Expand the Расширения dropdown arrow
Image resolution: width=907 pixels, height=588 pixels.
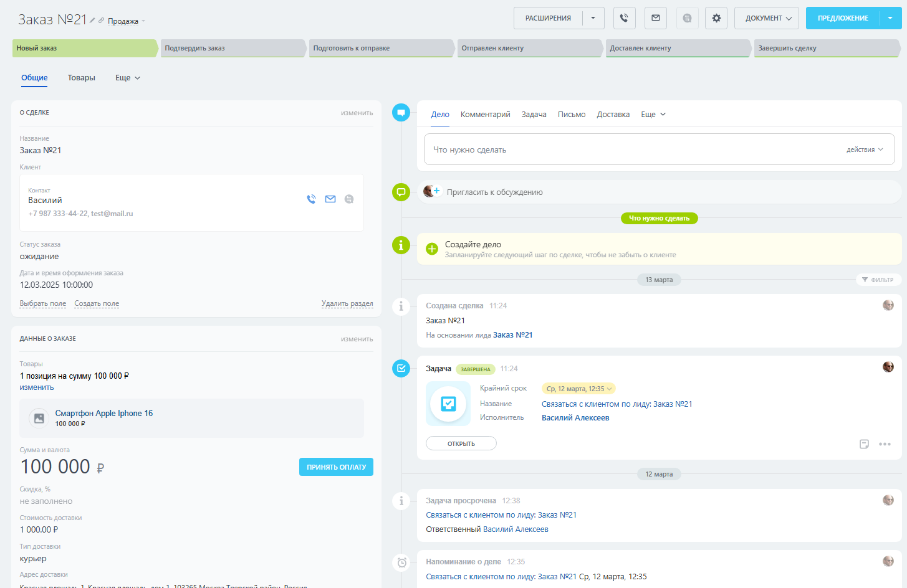tap(593, 18)
